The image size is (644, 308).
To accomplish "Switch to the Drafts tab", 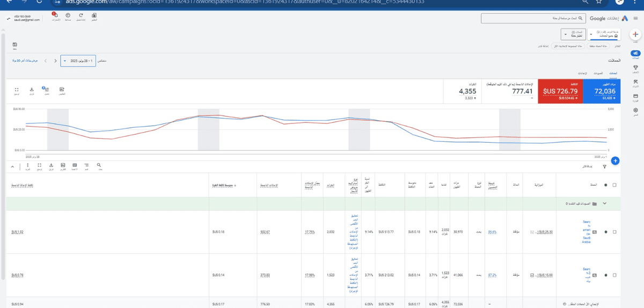I will (x=599, y=73).
